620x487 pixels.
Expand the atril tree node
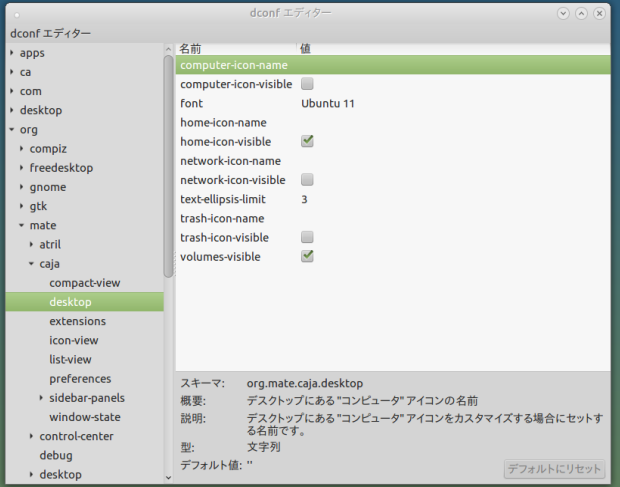31,244
